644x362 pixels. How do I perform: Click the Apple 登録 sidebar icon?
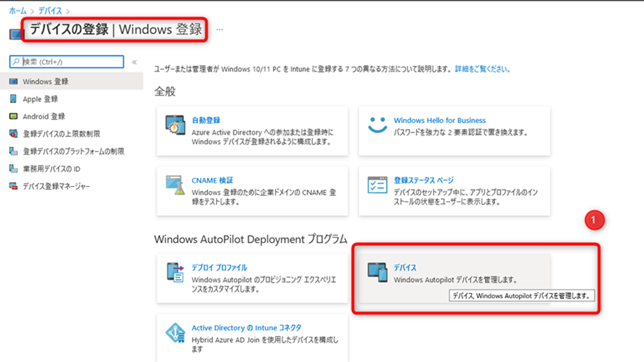click(x=13, y=99)
